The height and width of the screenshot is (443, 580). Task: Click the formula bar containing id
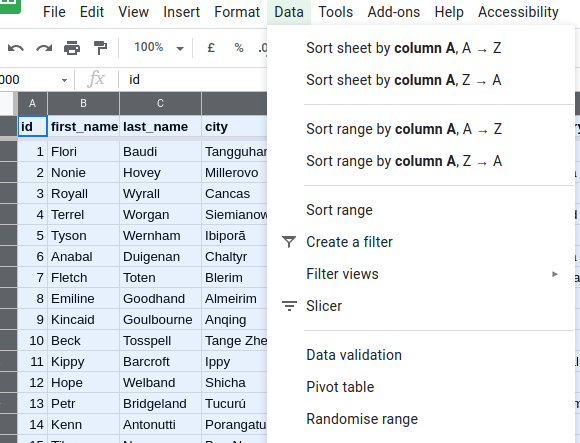pos(192,80)
